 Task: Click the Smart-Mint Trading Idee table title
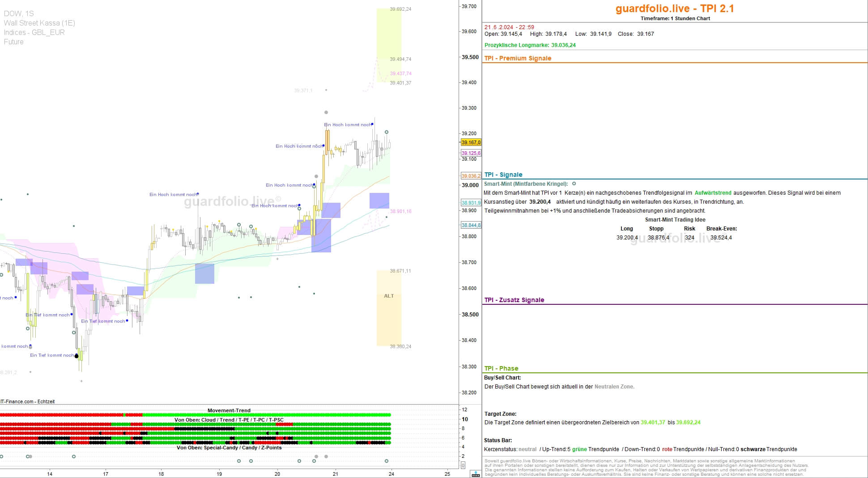(675, 220)
